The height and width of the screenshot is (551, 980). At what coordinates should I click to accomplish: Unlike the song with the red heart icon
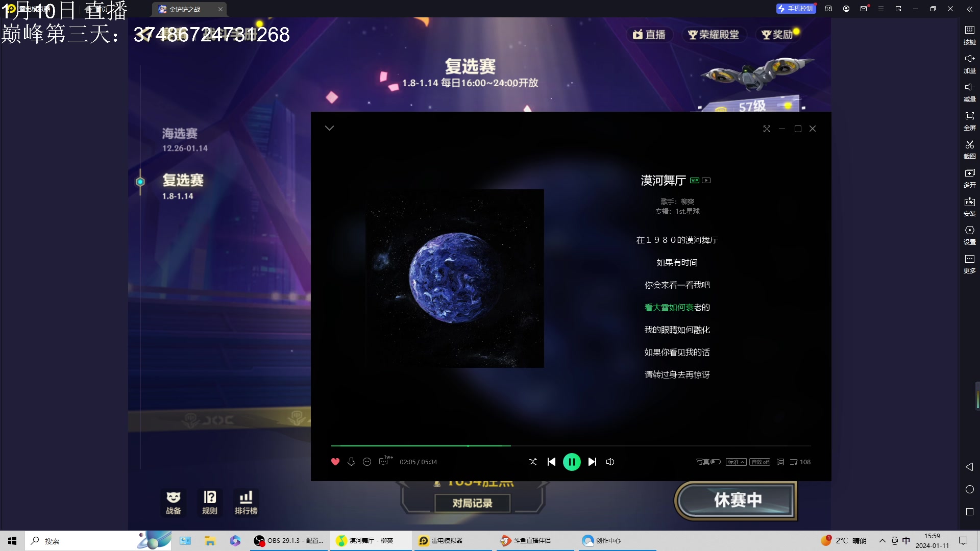(x=335, y=462)
